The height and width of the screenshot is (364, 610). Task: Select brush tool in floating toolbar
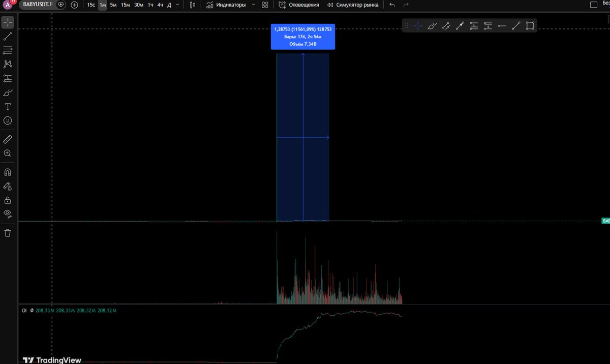432,25
